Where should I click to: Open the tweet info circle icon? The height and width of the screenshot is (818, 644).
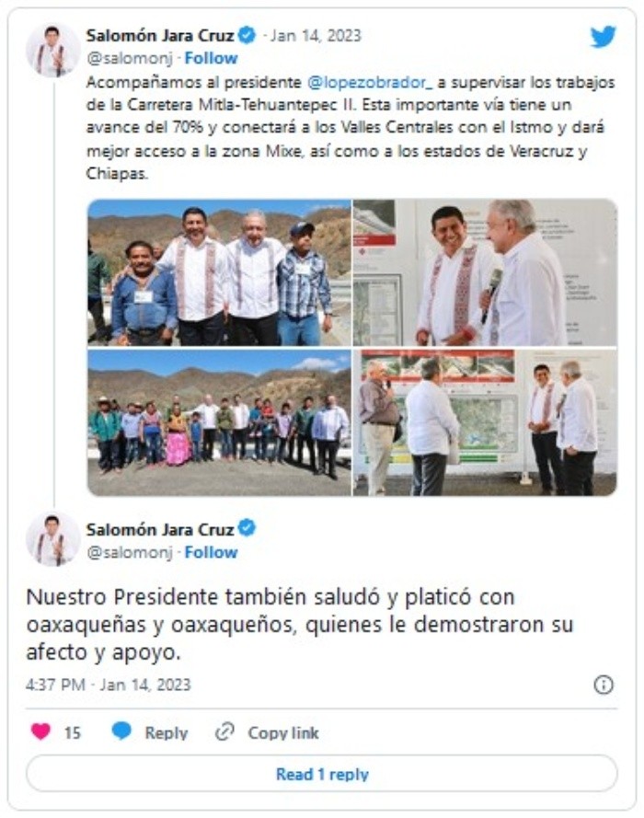tap(604, 685)
